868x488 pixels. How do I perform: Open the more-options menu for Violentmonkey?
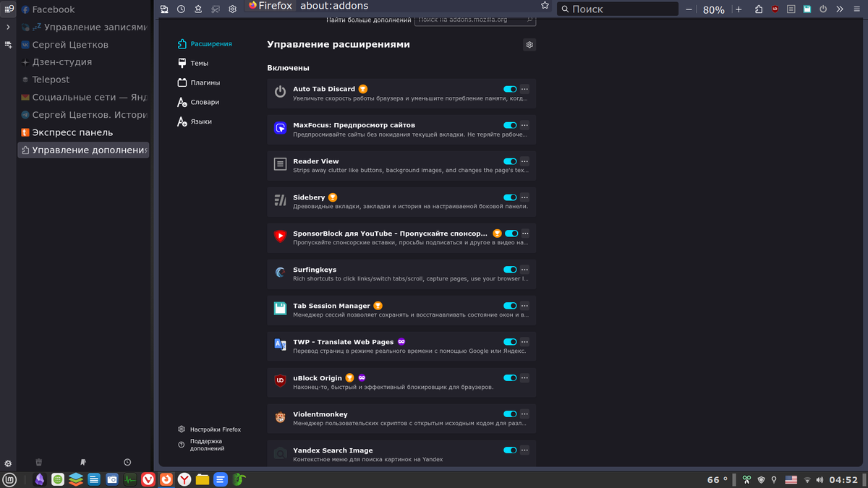525,414
